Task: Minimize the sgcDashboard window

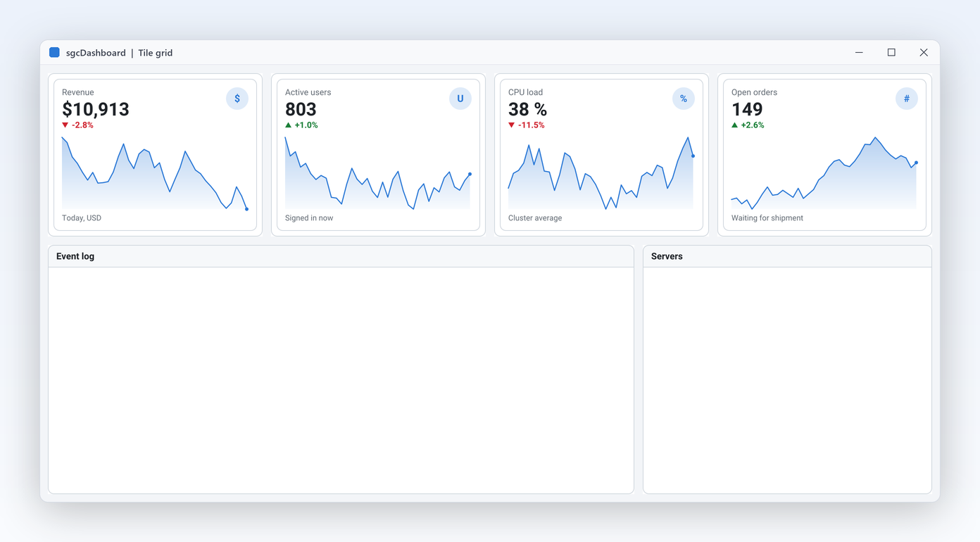Action: point(859,53)
